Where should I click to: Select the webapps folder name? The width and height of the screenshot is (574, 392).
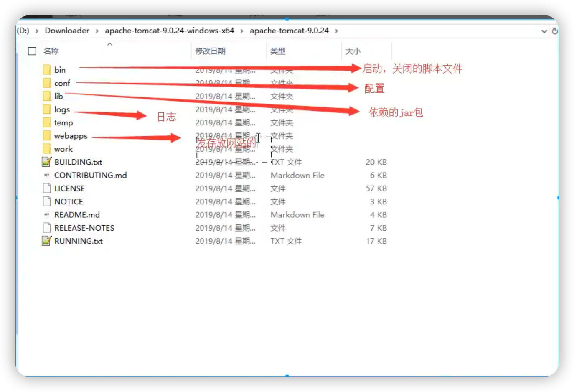[71, 136]
